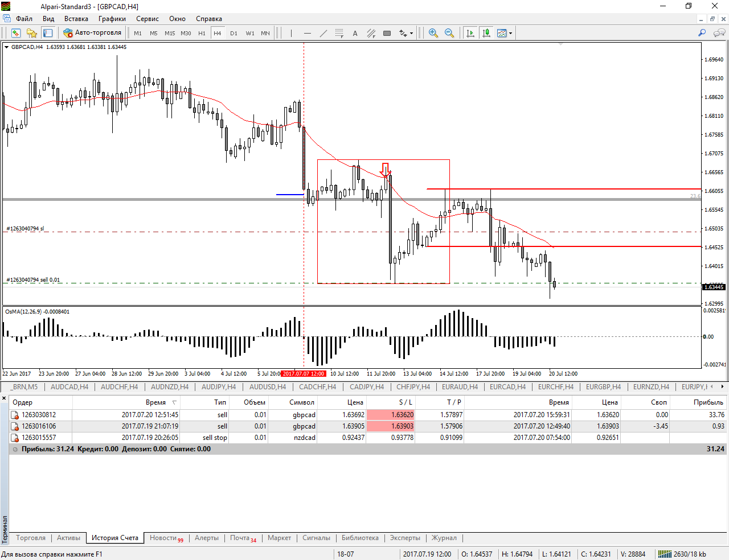Select the text label tool
This screenshot has width=729, height=560.
[x=355, y=33]
